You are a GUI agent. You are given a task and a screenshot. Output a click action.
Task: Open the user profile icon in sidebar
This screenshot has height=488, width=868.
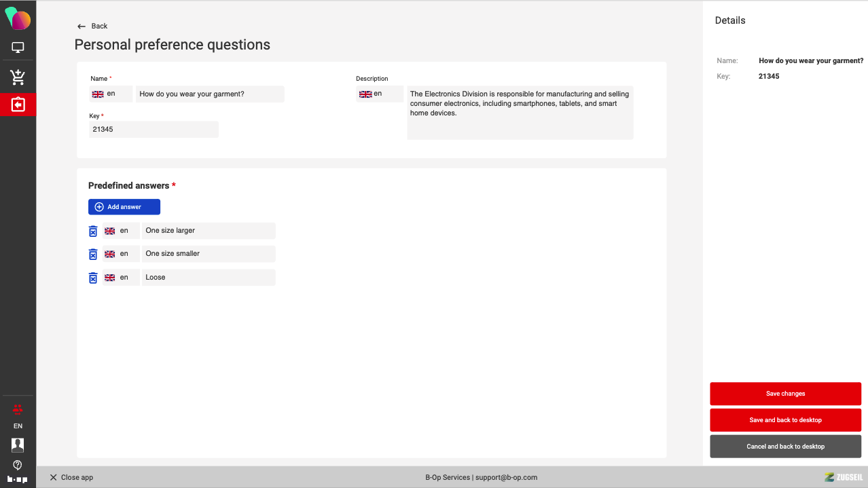[18, 445]
